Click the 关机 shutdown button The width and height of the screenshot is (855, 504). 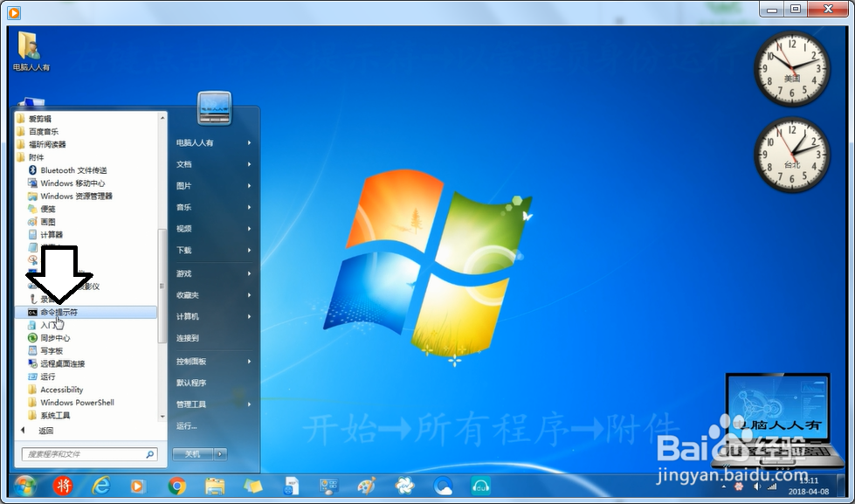pos(193,454)
